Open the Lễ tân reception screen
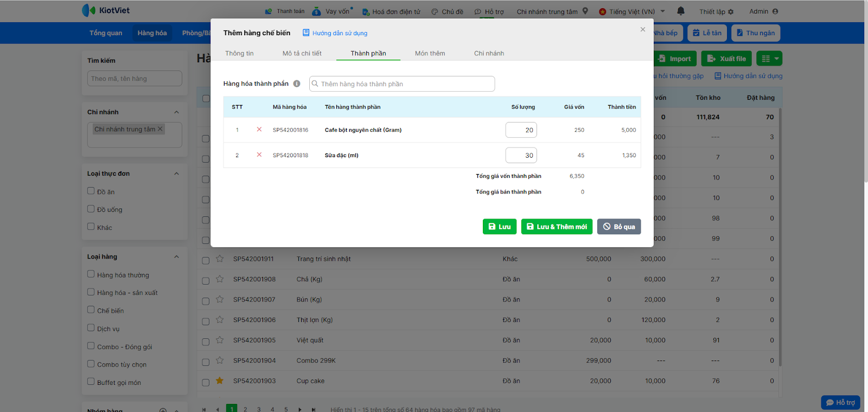Viewport: 868px width, 412px height. click(x=707, y=33)
